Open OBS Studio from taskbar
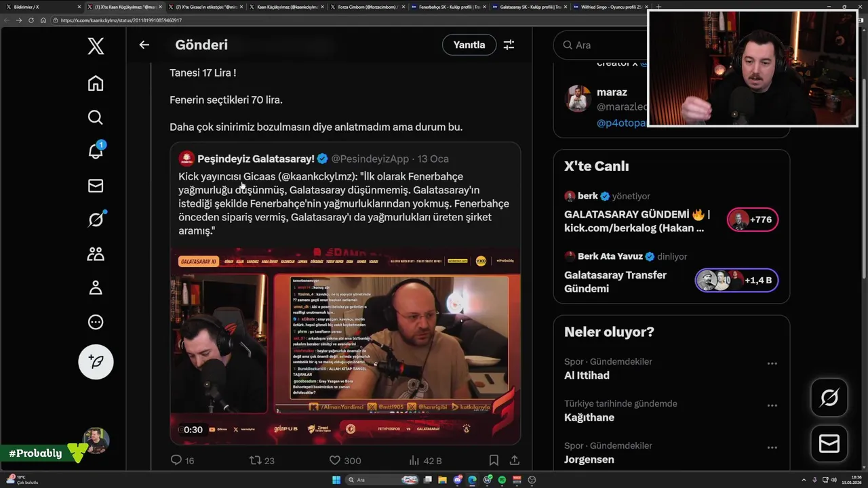 (x=532, y=480)
